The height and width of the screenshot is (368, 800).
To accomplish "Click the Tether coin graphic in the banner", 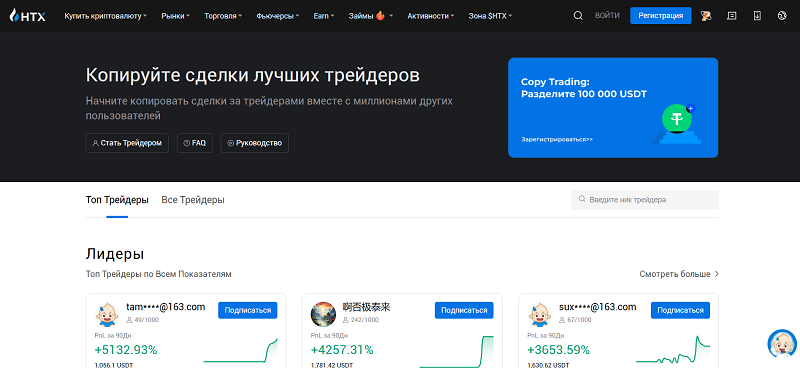I will pyautogui.click(x=677, y=119).
